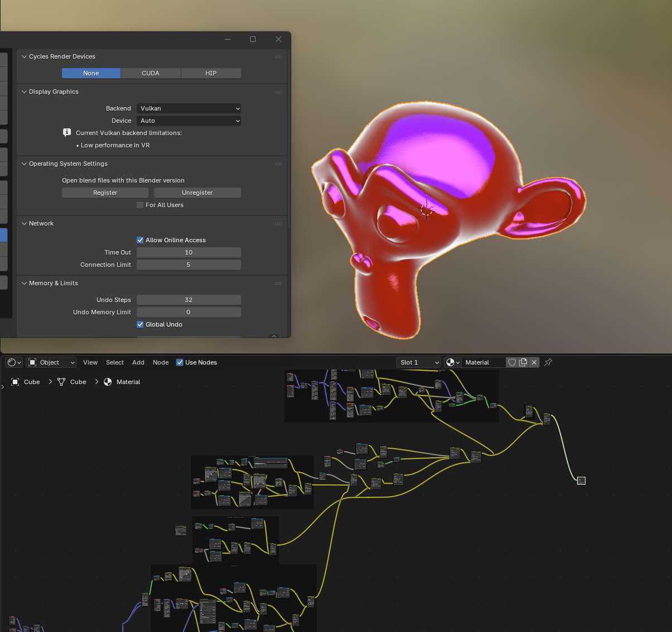Choose HIP as Cycles render device
Screen dimensions: 672x632
(211, 73)
